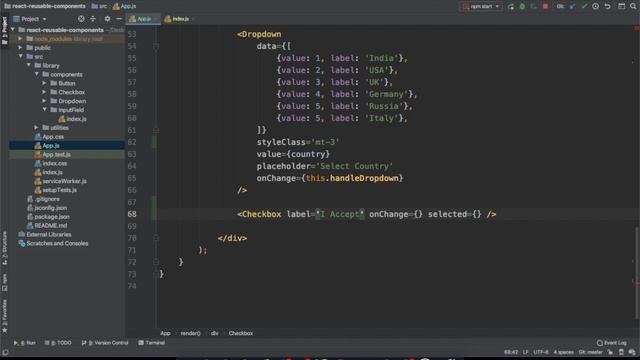Update project with the blue Git arrow
Image resolution: width=640 pixels, height=360 pixels.
pos(572,6)
